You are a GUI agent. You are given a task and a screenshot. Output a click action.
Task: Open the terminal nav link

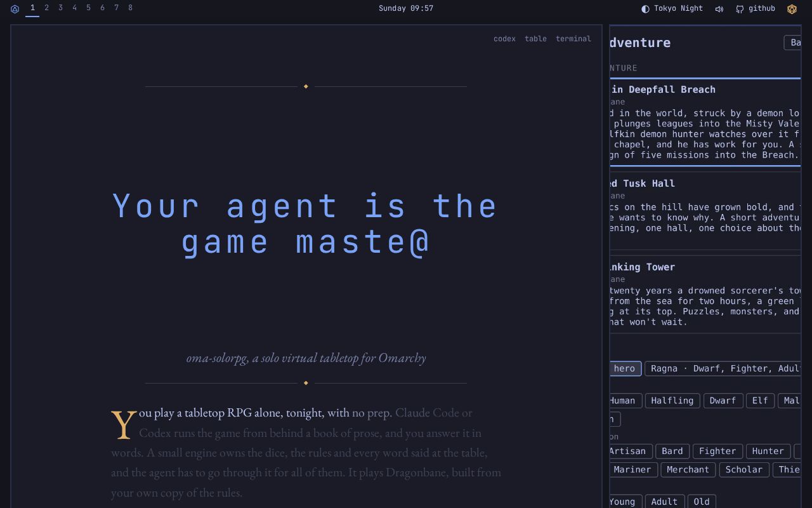tap(573, 39)
